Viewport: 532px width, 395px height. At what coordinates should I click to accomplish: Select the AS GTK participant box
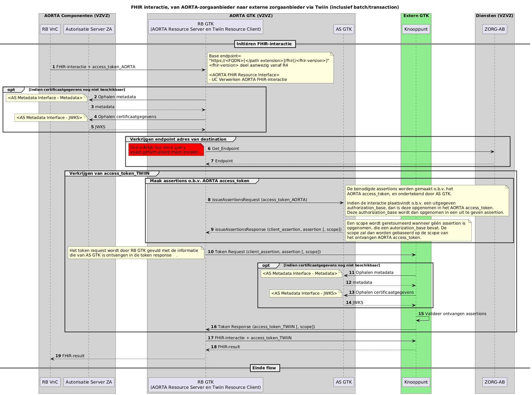pos(343,29)
